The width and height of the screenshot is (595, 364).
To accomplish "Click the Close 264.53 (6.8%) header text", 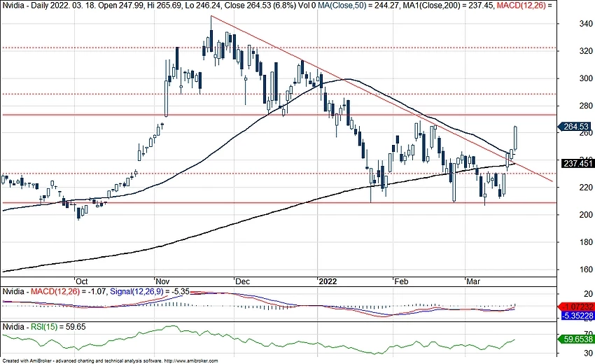I will (x=260, y=6).
